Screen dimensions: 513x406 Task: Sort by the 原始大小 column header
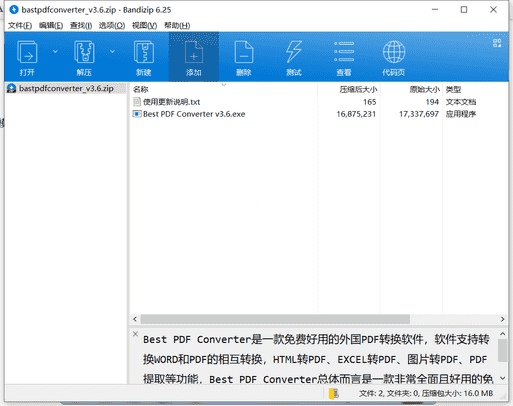425,89
